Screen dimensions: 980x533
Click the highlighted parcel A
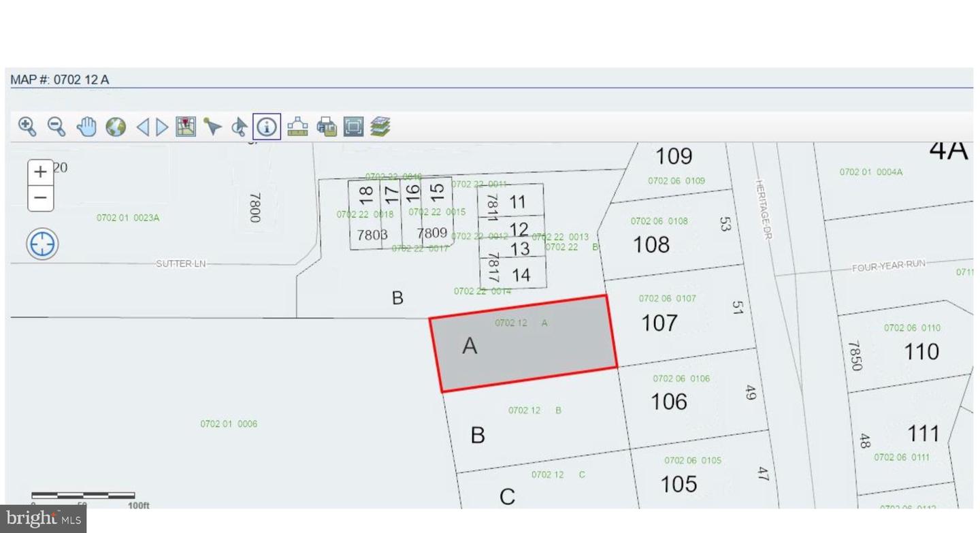[523, 344]
